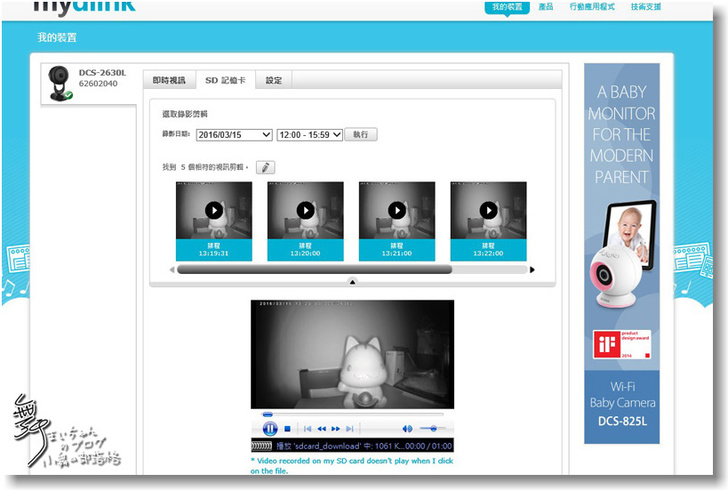Viewport: 728px width, 490px height.
Task: Open the SD card video help link
Action: coord(351,465)
